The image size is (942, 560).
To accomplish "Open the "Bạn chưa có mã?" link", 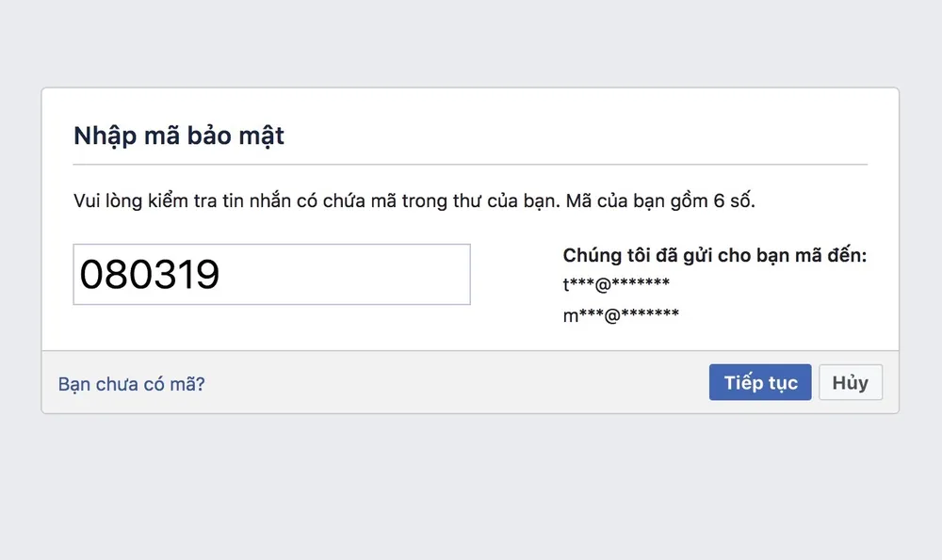I will [x=132, y=384].
